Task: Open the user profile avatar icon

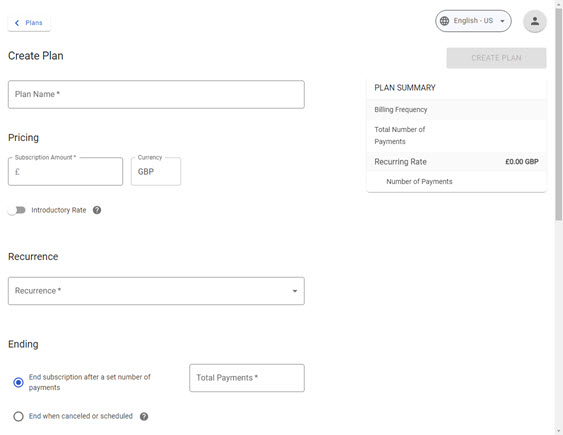Action: coord(535,21)
